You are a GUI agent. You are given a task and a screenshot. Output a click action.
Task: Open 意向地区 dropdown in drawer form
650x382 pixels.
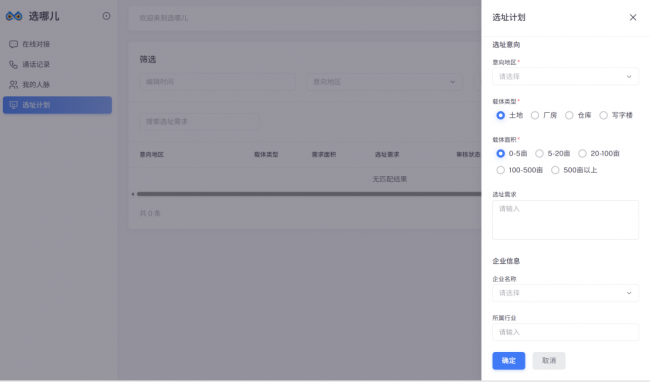(x=565, y=77)
